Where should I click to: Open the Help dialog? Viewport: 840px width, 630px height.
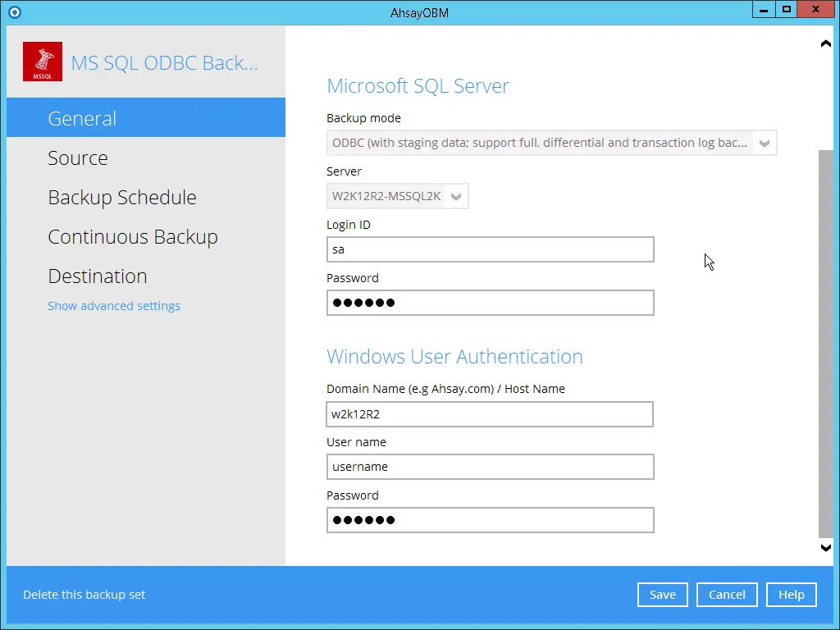pos(791,594)
